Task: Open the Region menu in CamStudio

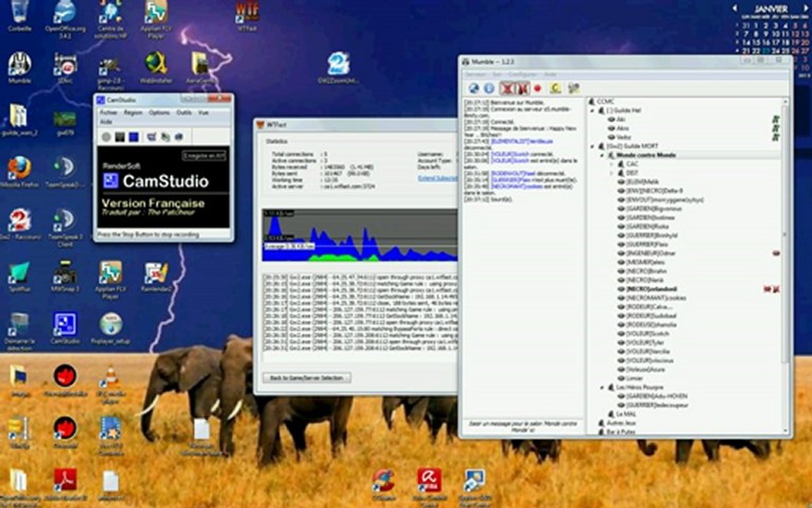Action: coord(133,112)
